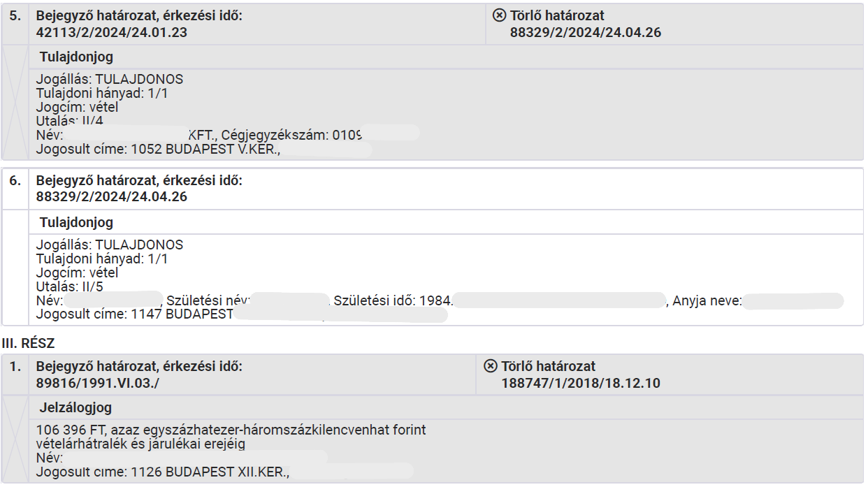Open deletion decision 188747/1/2018/18.12.10
868x487 pixels.
coord(581,383)
